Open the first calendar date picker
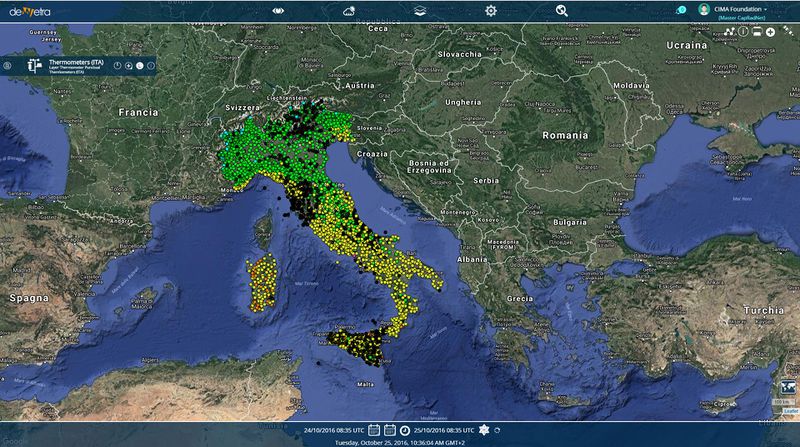 click(374, 430)
